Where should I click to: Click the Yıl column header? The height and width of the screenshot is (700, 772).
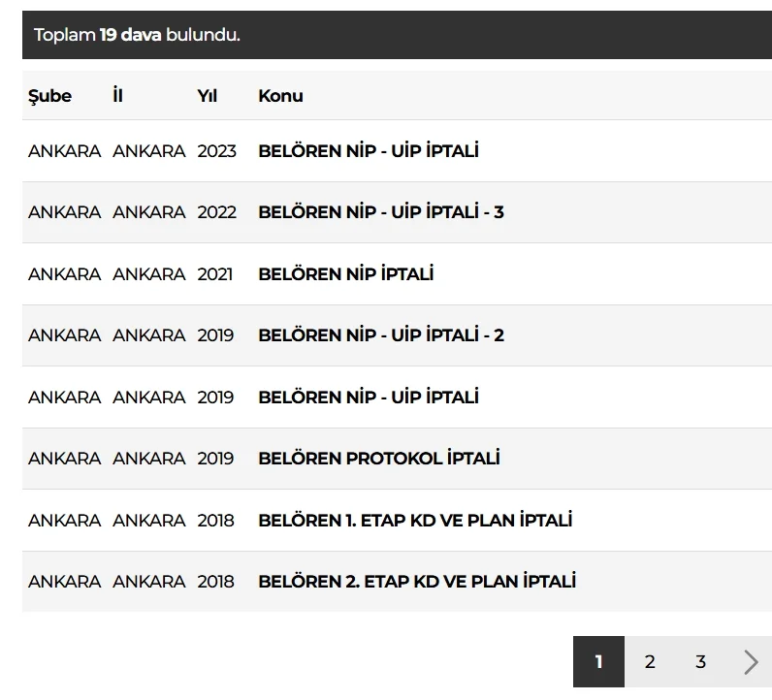[x=208, y=96]
